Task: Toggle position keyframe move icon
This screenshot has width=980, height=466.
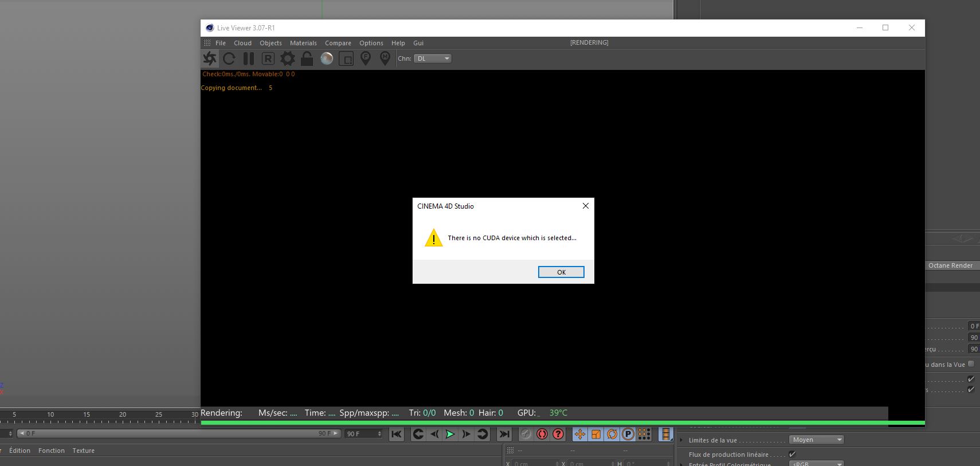Action: (x=580, y=434)
